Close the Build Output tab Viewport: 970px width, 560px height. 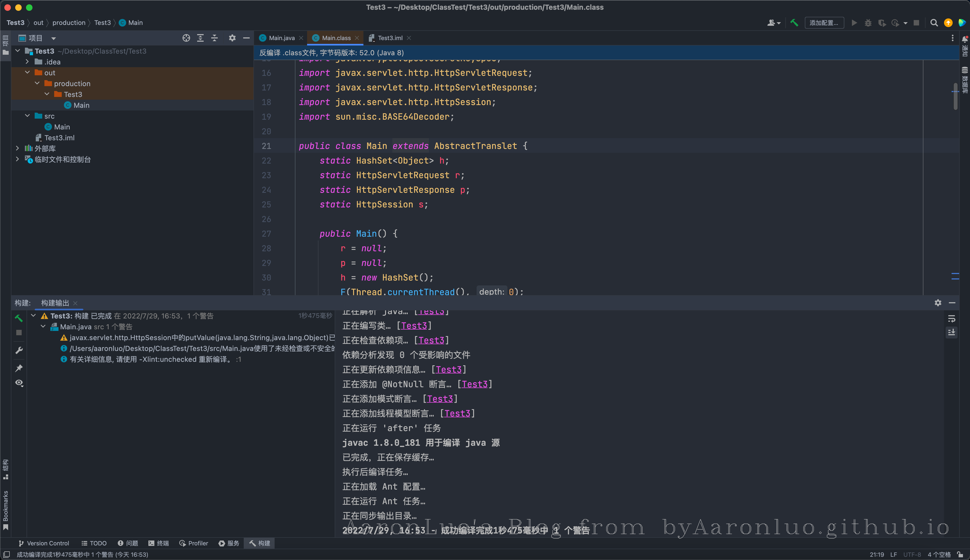(75, 303)
